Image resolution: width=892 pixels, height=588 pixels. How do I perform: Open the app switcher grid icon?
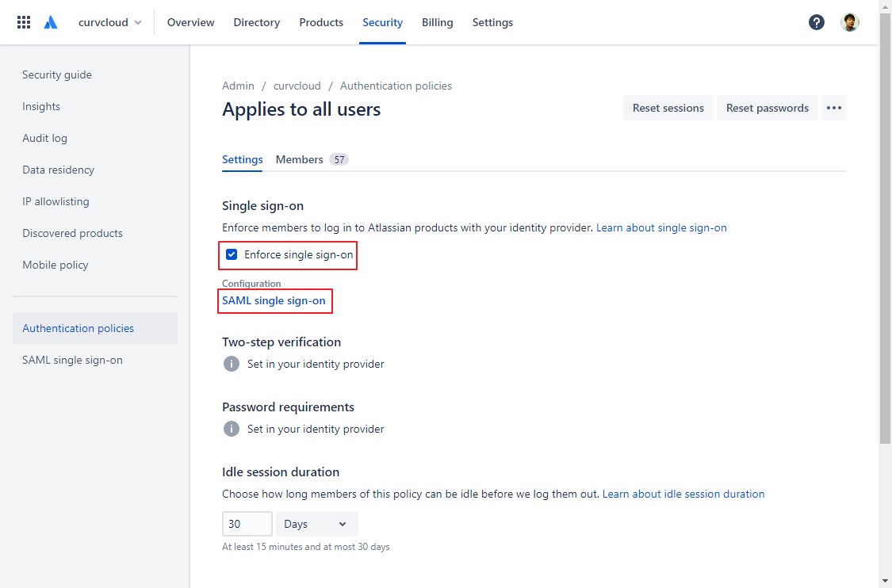pos(23,22)
